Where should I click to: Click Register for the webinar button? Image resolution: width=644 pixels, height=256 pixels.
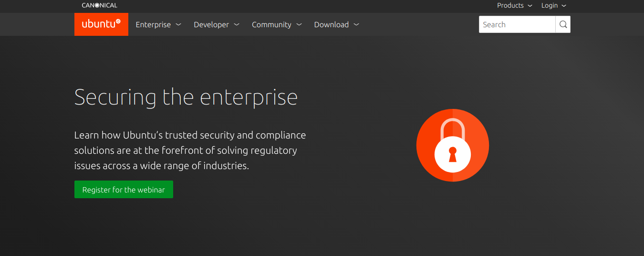[x=124, y=190]
